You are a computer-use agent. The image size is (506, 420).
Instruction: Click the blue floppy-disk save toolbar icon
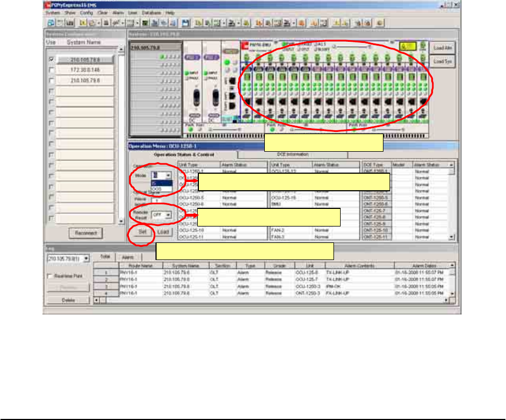(x=185, y=23)
